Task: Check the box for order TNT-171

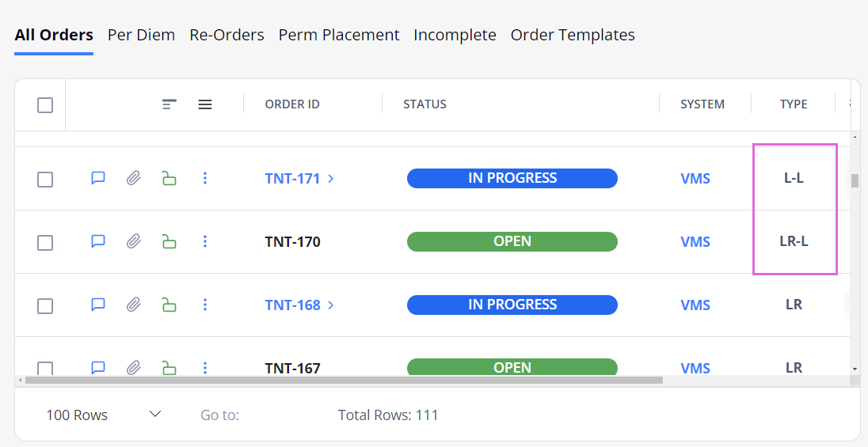Action: (x=45, y=180)
